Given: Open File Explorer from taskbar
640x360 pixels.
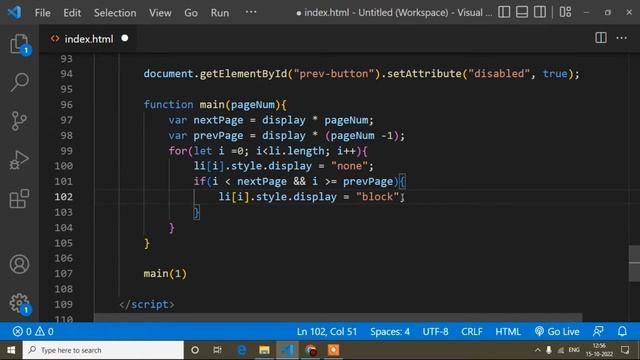Looking at the screenshot, I should point(264,350).
